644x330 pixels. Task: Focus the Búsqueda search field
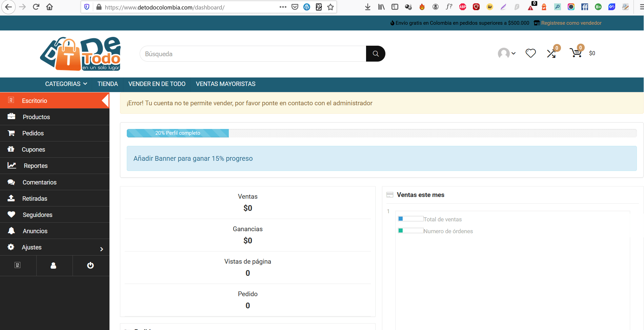tap(253, 53)
